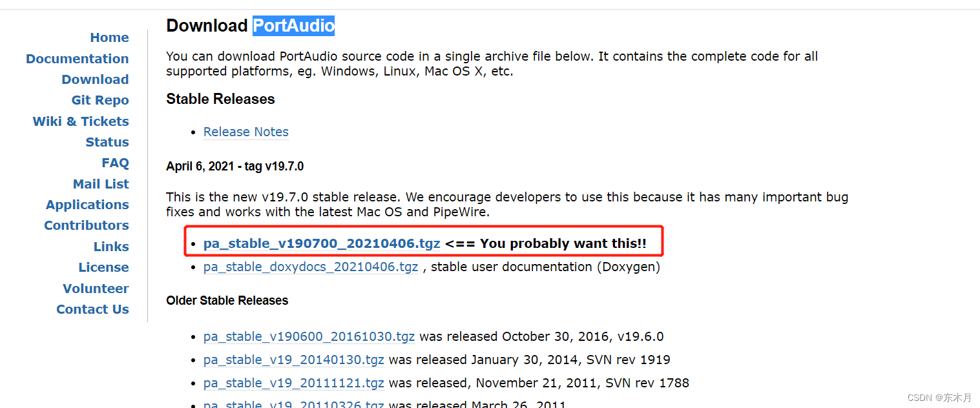Check the Status page
This screenshot has height=408, width=980.
(107, 141)
